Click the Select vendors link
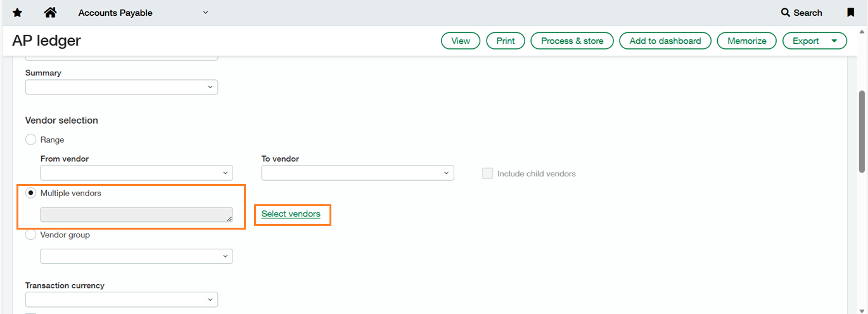868x314 pixels. pyautogui.click(x=291, y=214)
